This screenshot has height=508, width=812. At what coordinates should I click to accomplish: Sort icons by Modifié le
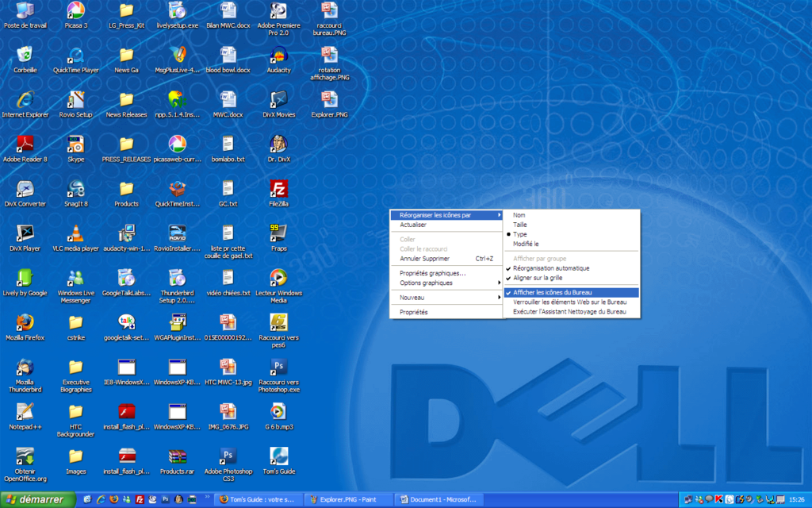pyautogui.click(x=571, y=244)
